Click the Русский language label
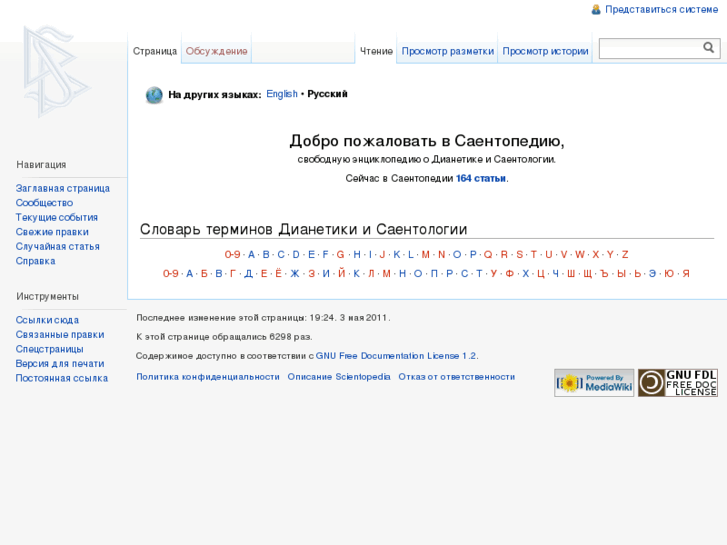Screen dimensions: 727x545 (x=327, y=94)
